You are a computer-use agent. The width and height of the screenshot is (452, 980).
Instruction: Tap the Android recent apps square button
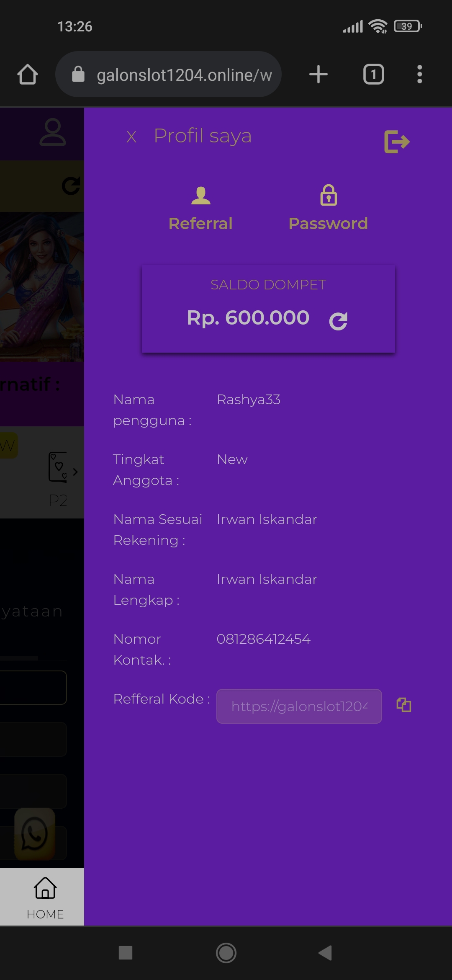[x=126, y=953]
